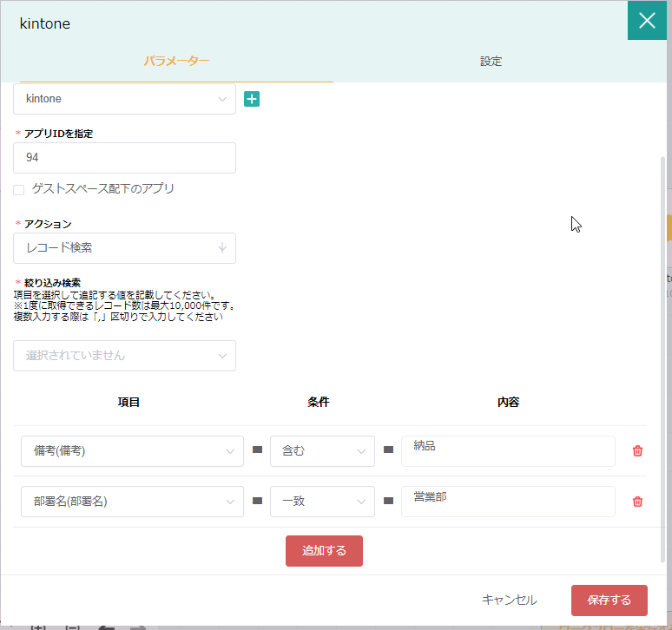This screenshot has width=672, height=630.
Task: Delete the 部署名(部署名) filter row
Action: click(x=637, y=502)
